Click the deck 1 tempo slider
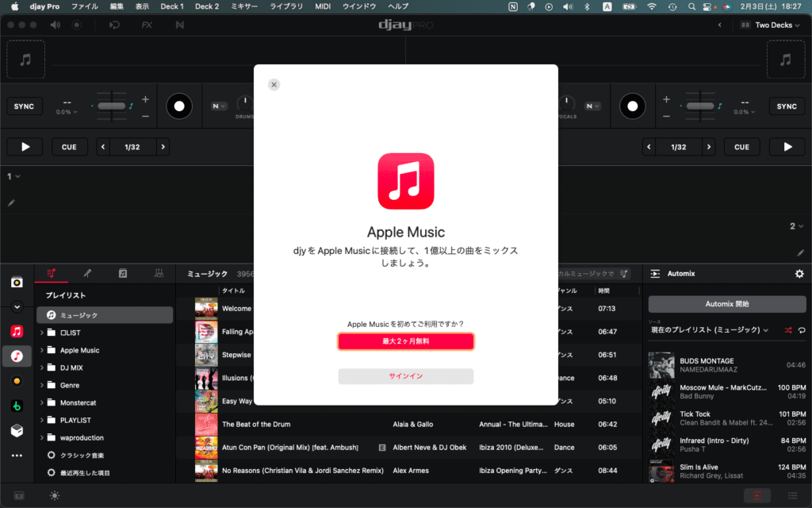The height and width of the screenshot is (508, 812). 111,106
